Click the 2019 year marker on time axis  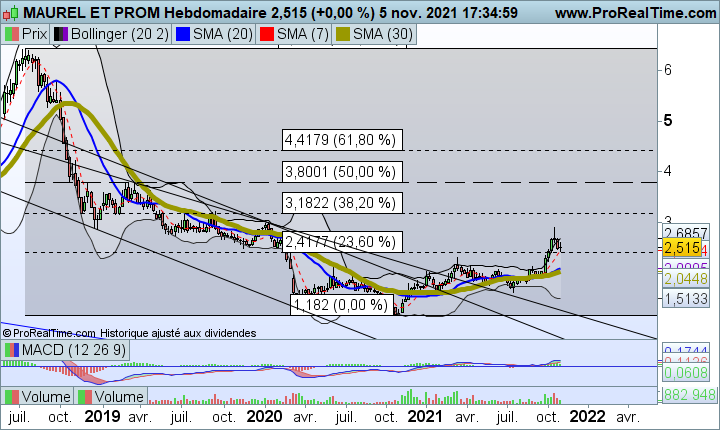(102, 417)
